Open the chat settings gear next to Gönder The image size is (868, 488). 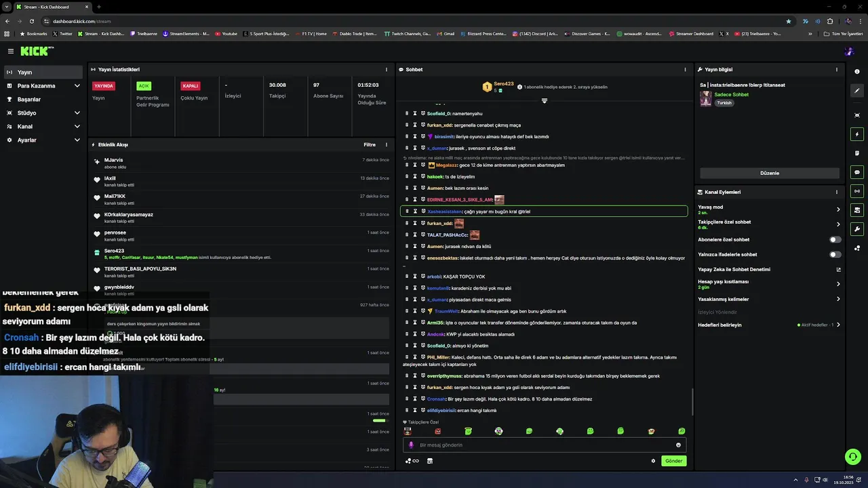pyautogui.click(x=653, y=461)
